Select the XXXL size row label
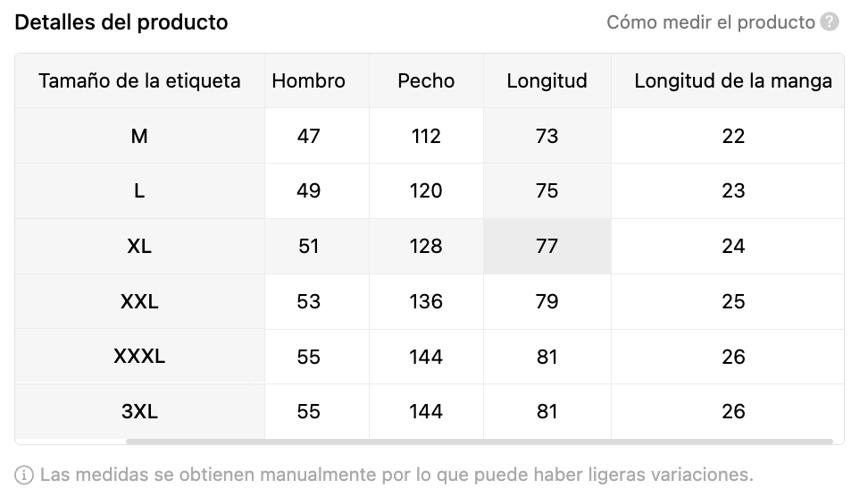This screenshot has width=868, height=497. 139,357
